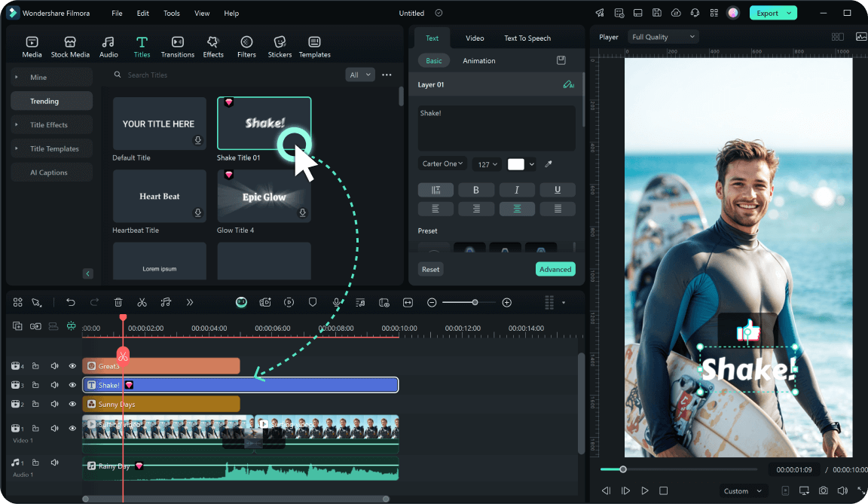Toggle bold text formatting
This screenshot has height=504, width=868.
coord(476,190)
